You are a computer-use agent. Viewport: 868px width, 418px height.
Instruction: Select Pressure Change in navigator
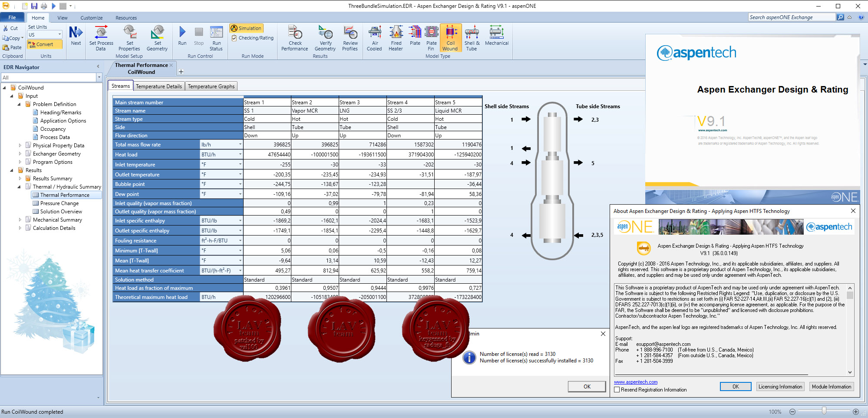click(59, 203)
